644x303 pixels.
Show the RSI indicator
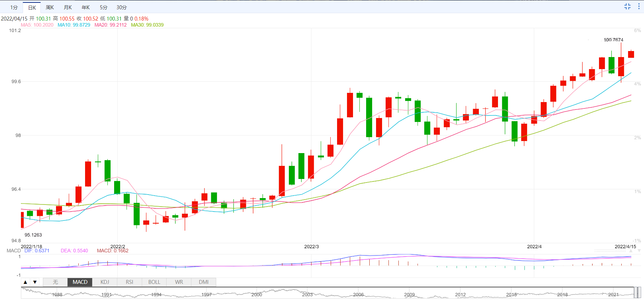point(130,282)
